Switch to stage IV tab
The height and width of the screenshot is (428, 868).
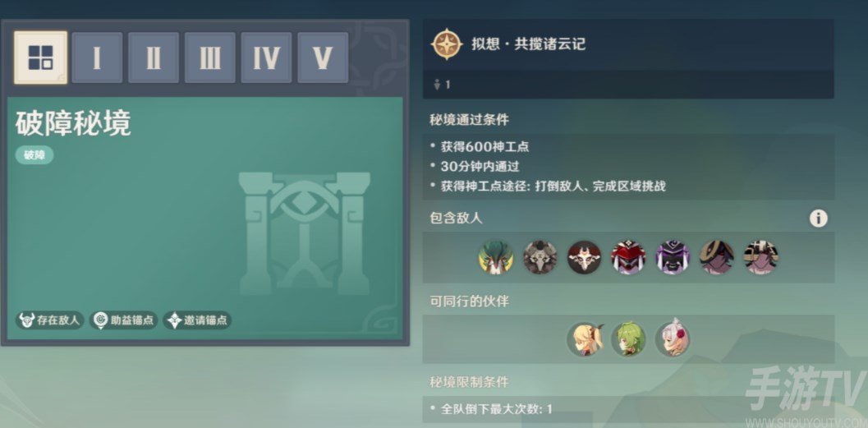coord(266,58)
